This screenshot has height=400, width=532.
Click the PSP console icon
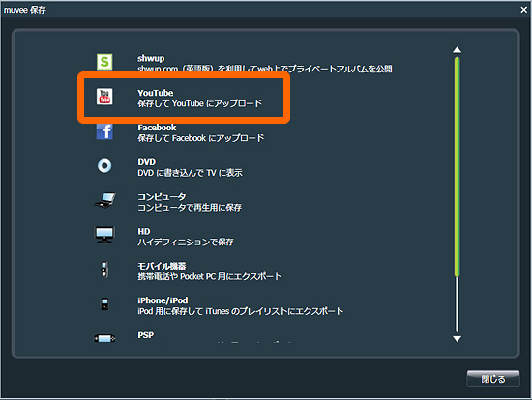(104, 338)
